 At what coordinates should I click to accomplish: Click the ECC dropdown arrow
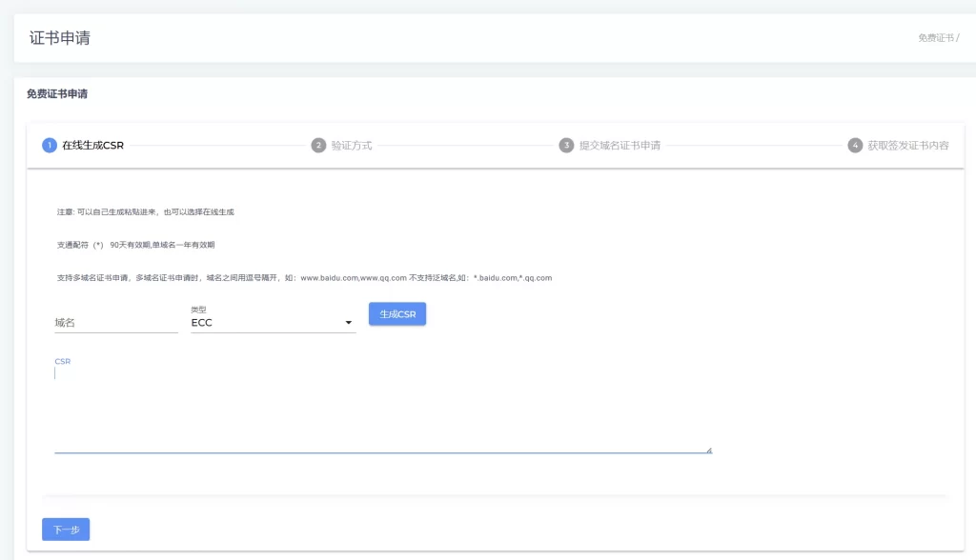point(348,324)
